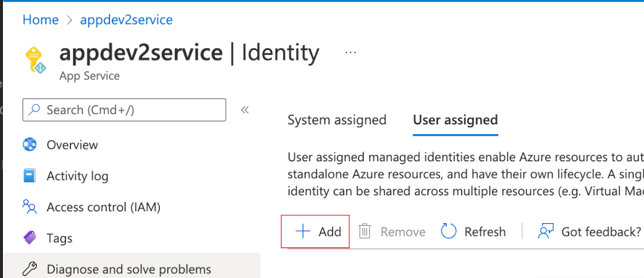Collapse the sidebar with double chevron
The height and width of the screenshot is (278, 644).
tap(244, 110)
